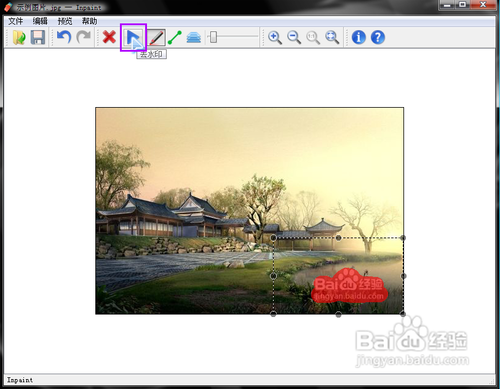Maximize the Inpaint window

click(x=463, y=5)
